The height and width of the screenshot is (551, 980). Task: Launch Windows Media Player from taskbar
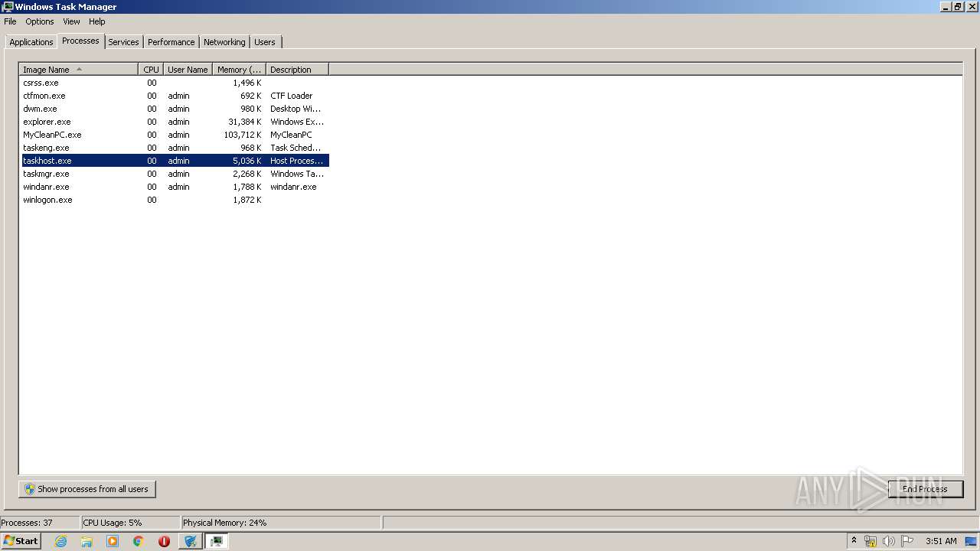pos(113,541)
